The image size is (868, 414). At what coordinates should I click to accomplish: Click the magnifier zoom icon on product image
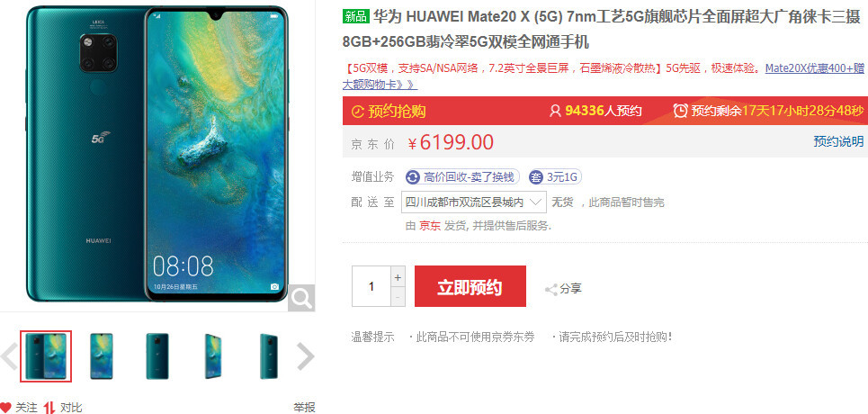click(x=301, y=298)
